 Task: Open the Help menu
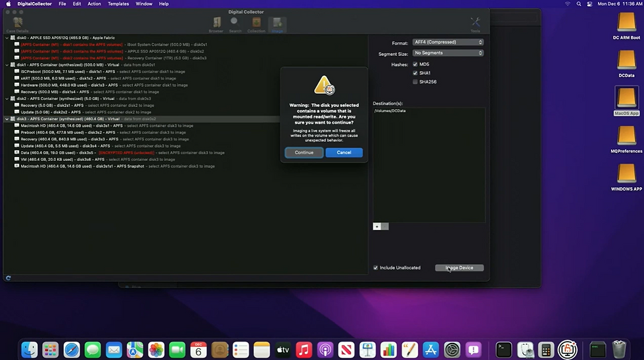[164, 4]
